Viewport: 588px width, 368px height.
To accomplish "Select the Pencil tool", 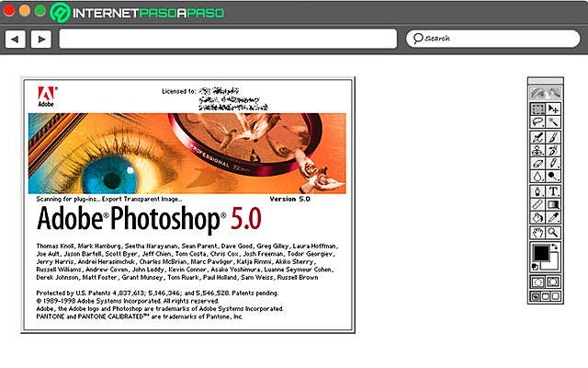I will (x=553, y=164).
